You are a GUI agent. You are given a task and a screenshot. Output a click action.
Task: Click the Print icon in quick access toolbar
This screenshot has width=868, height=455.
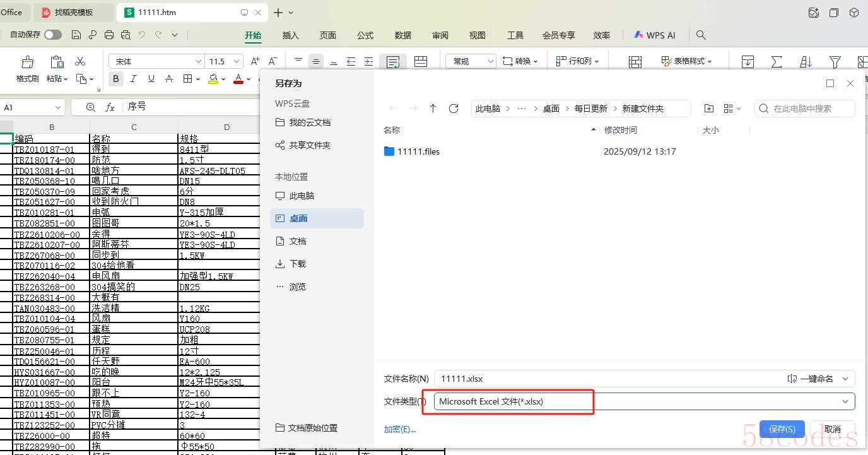click(109, 35)
